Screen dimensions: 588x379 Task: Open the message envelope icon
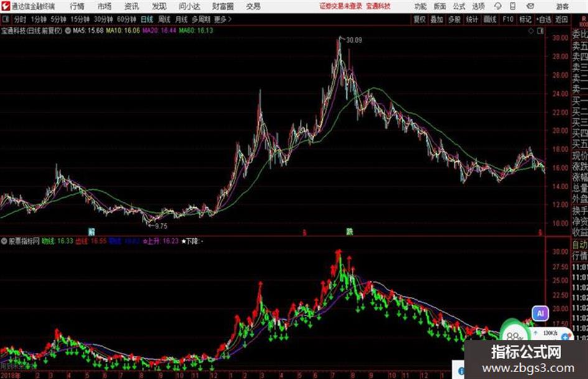pyautogui.click(x=530, y=6)
